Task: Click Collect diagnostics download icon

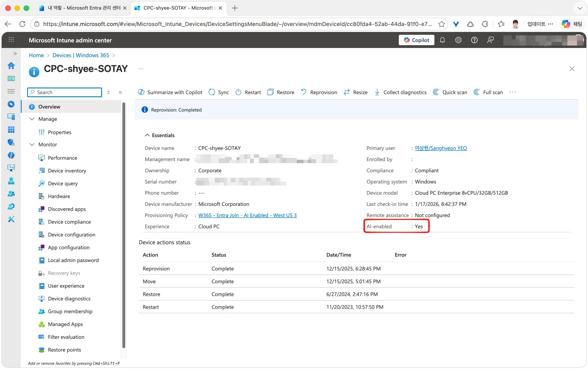Action: click(x=377, y=92)
